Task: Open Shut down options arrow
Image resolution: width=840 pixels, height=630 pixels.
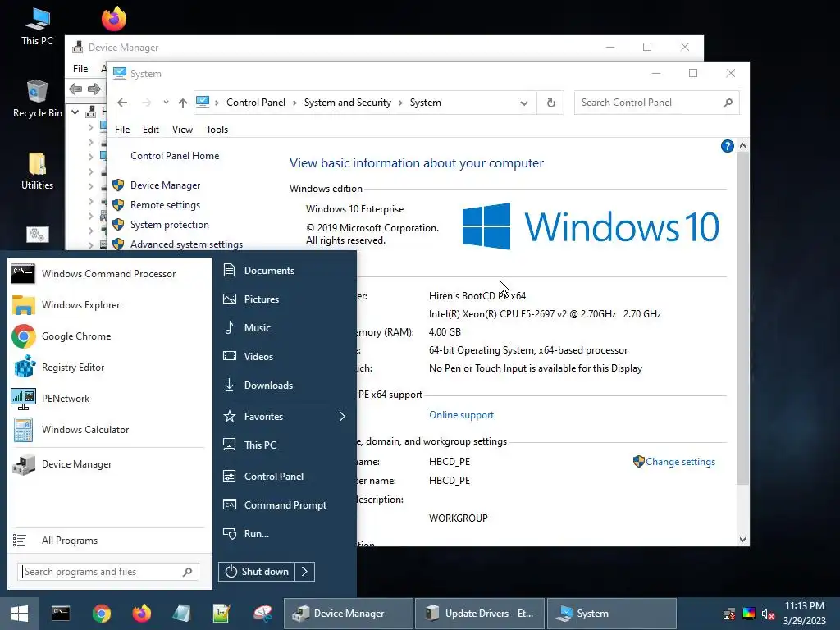Action: (x=304, y=572)
